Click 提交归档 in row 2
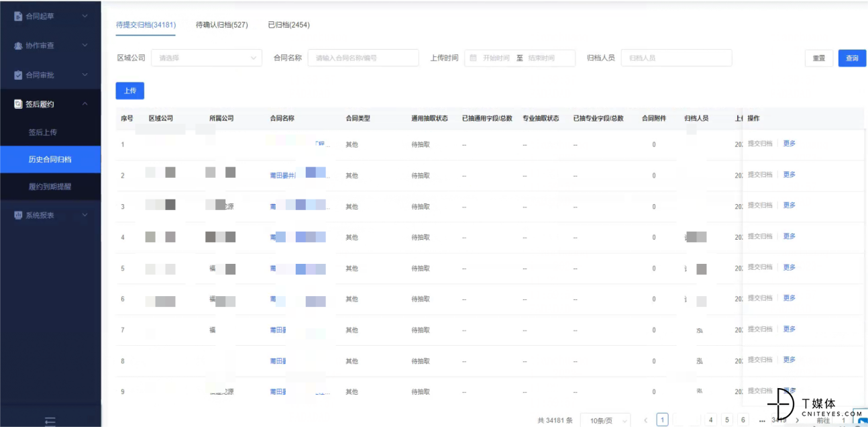Image resolution: width=868 pixels, height=427 pixels. pos(760,175)
